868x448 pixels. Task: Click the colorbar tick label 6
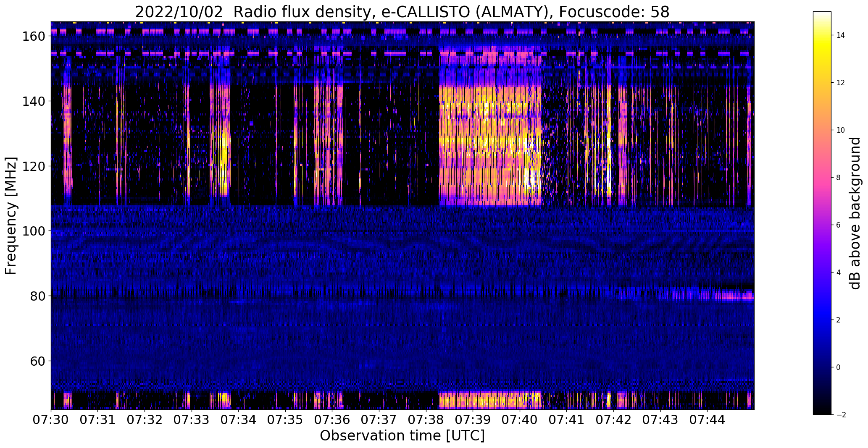pyautogui.click(x=838, y=225)
